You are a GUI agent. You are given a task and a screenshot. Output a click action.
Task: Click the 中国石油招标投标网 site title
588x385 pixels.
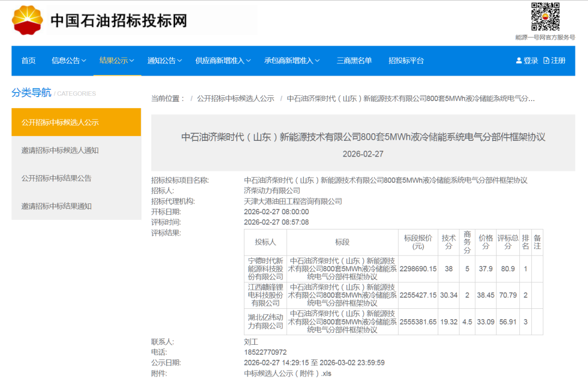click(x=119, y=21)
